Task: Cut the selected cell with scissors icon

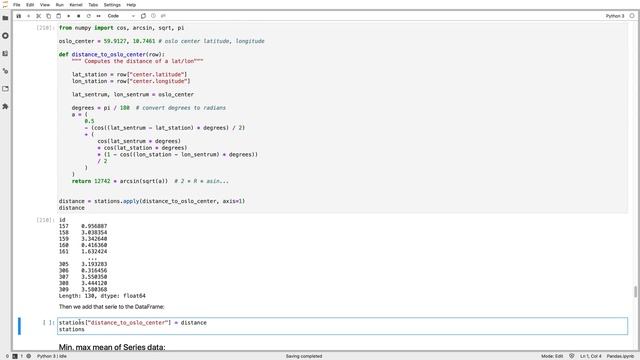Action: (x=38, y=16)
